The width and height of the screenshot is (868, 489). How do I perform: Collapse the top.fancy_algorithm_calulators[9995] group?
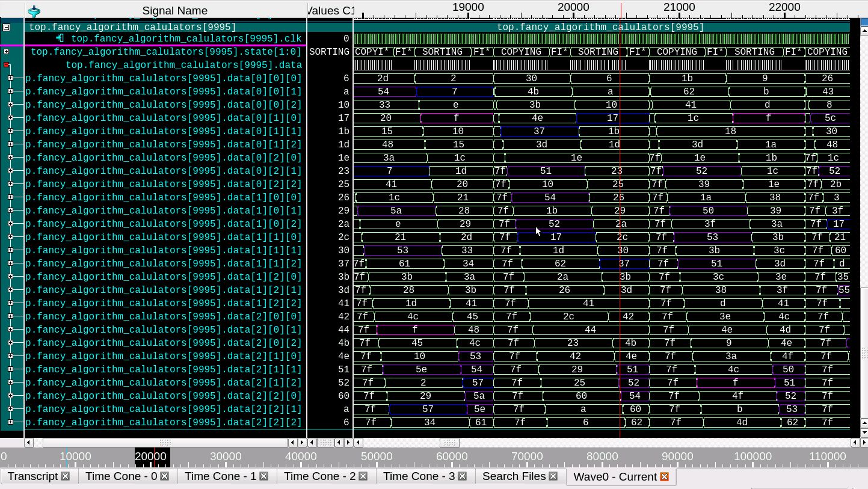tap(7, 27)
